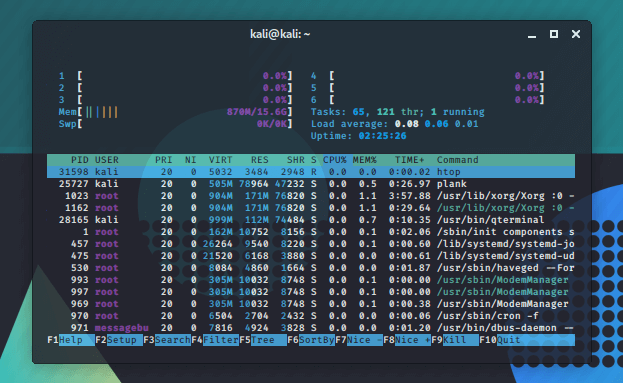Click the CPU 3 usage meter
This screenshot has height=383, width=623.
pyautogui.click(x=176, y=100)
